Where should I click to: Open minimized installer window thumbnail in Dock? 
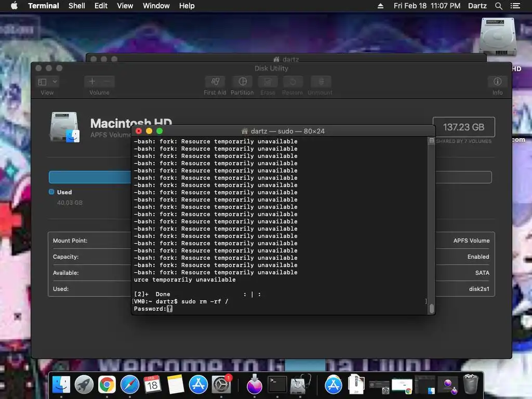coord(448,386)
